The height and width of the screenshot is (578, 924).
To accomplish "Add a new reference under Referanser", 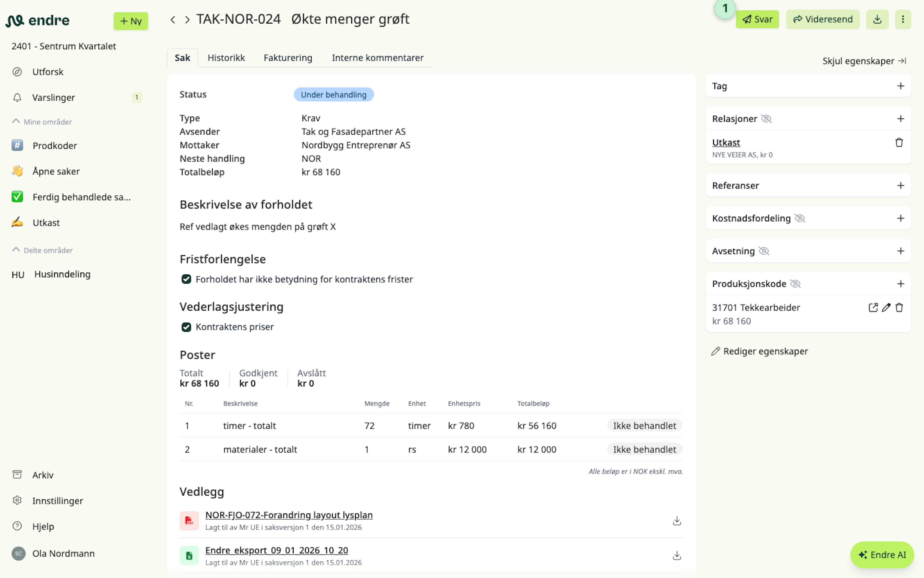I will coord(901,185).
